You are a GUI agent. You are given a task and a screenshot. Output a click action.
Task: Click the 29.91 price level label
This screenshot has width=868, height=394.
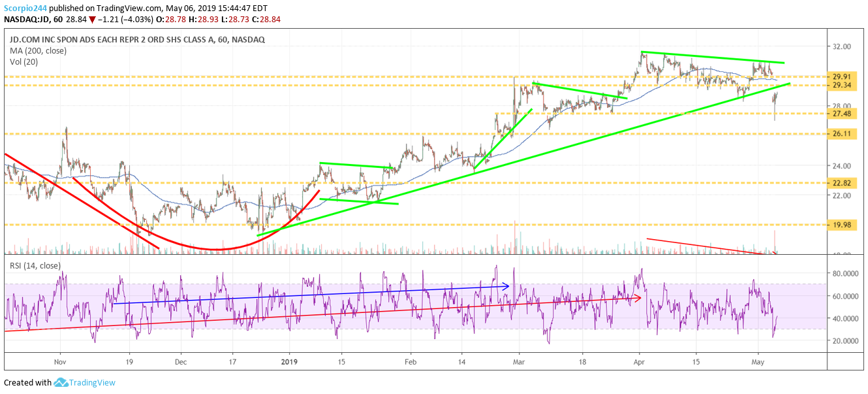pyautogui.click(x=841, y=76)
